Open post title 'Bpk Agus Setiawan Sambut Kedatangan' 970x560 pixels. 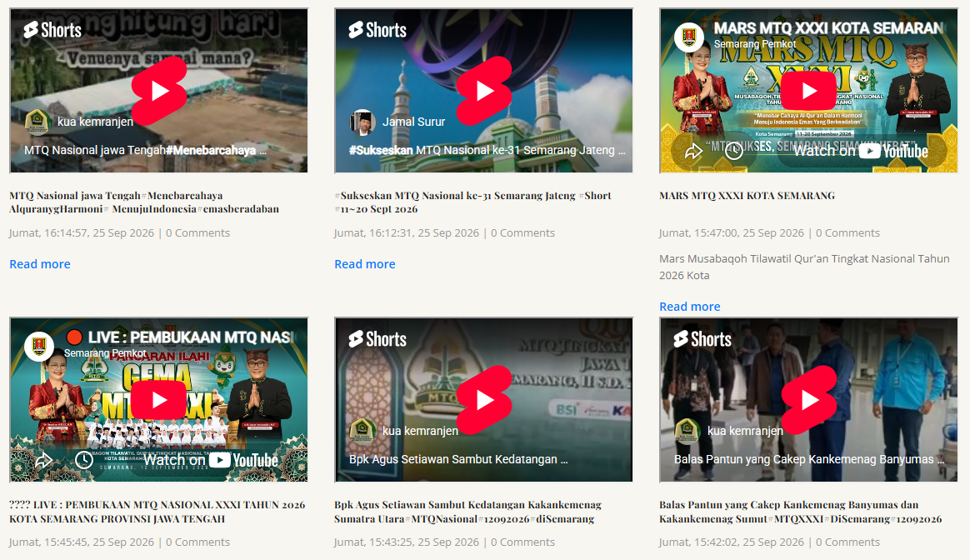point(467,512)
